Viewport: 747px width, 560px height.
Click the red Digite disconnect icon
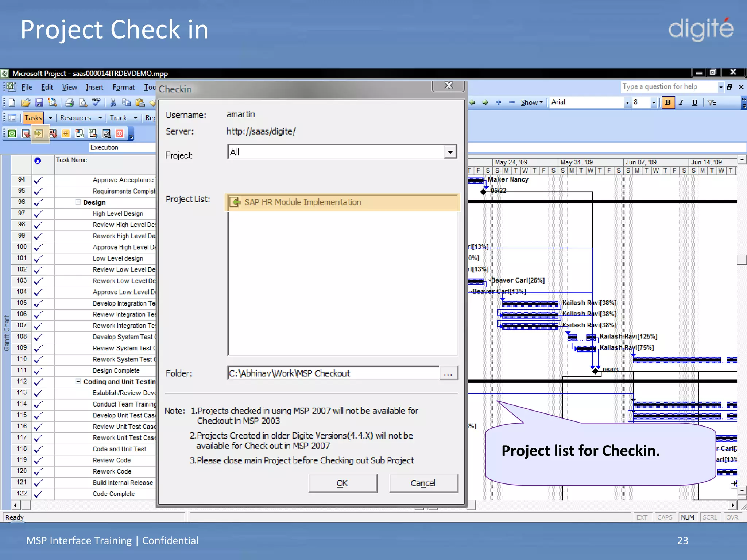[120, 133]
